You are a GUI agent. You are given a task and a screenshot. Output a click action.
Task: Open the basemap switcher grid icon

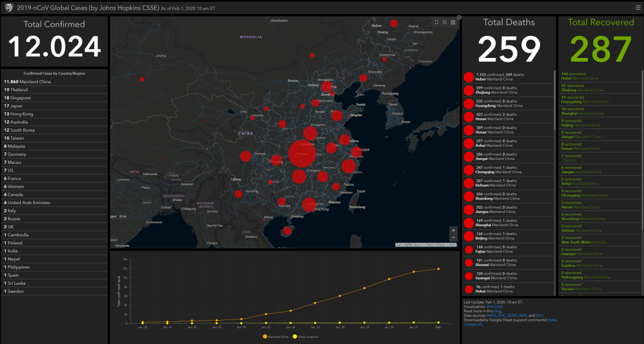tap(453, 22)
